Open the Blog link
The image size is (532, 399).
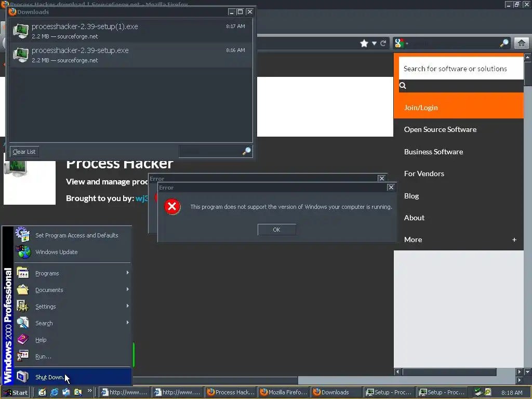[411, 196]
